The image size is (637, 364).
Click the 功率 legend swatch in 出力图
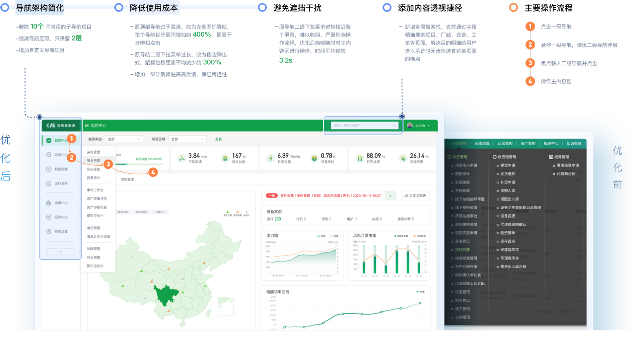318,236
